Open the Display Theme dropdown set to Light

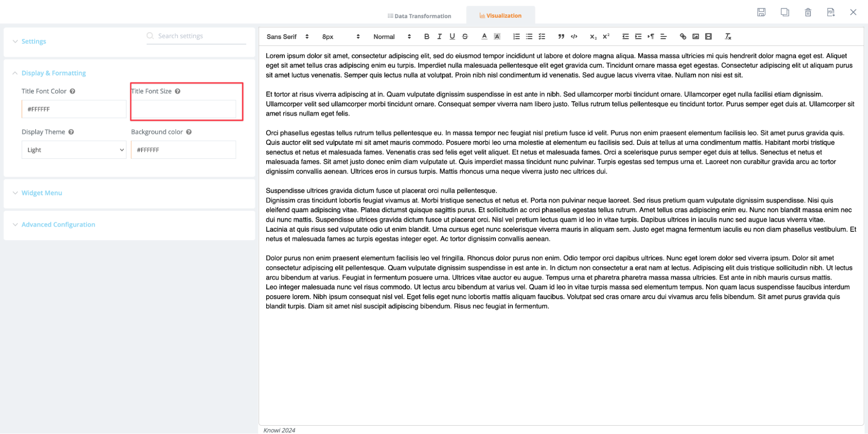coord(74,150)
